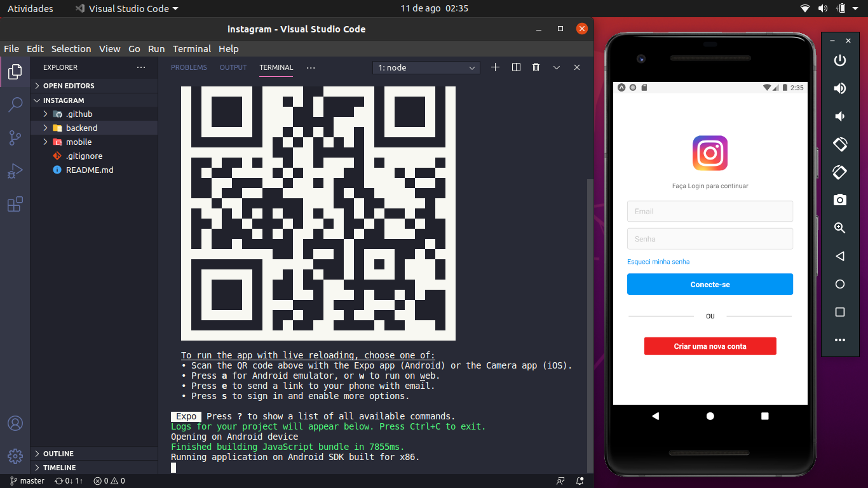Screen dimensions: 868x488
Task: Open the Go menu
Action: tap(134, 49)
